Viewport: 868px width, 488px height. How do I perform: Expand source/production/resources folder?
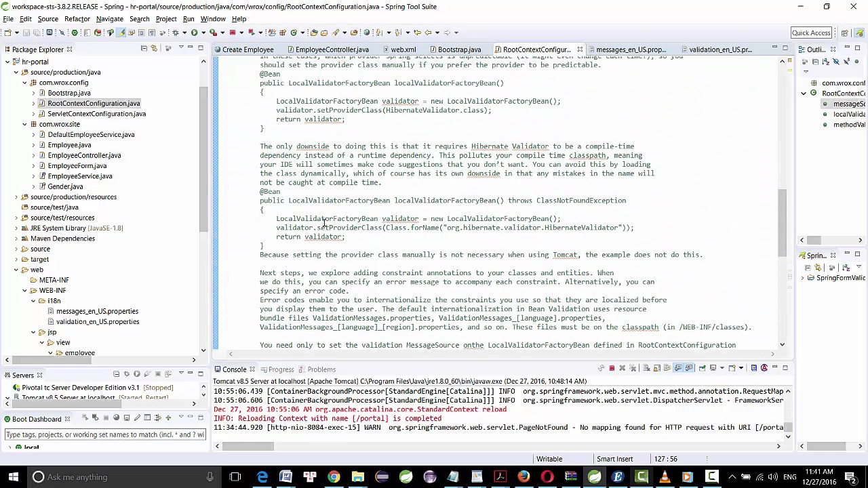click(x=16, y=197)
